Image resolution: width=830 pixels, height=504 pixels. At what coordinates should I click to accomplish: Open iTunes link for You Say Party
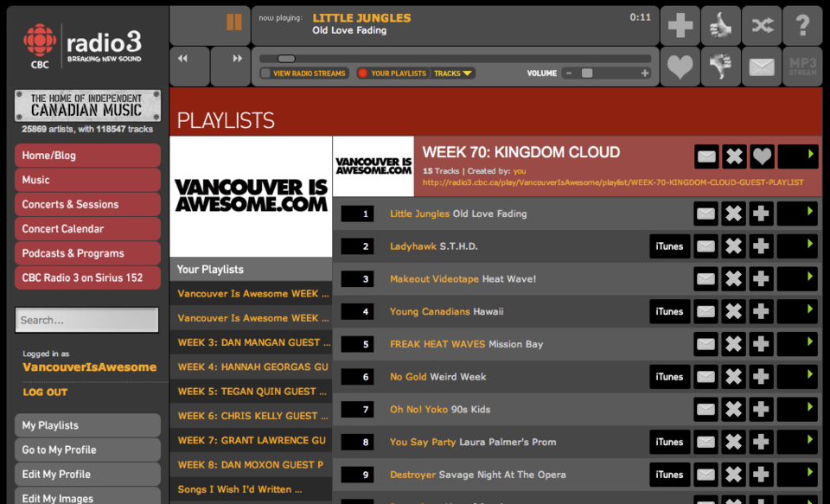pos(669,442)
